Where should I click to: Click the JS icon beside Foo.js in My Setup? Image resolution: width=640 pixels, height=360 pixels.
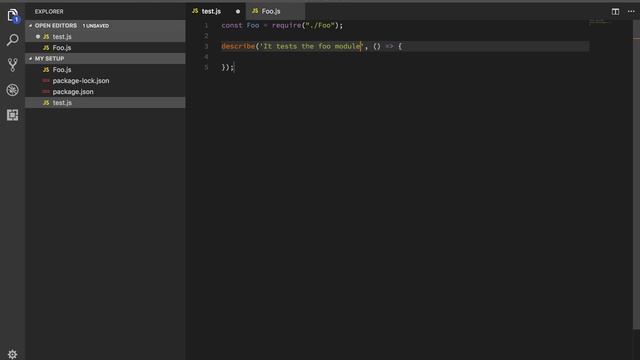[x=46, y=69]
